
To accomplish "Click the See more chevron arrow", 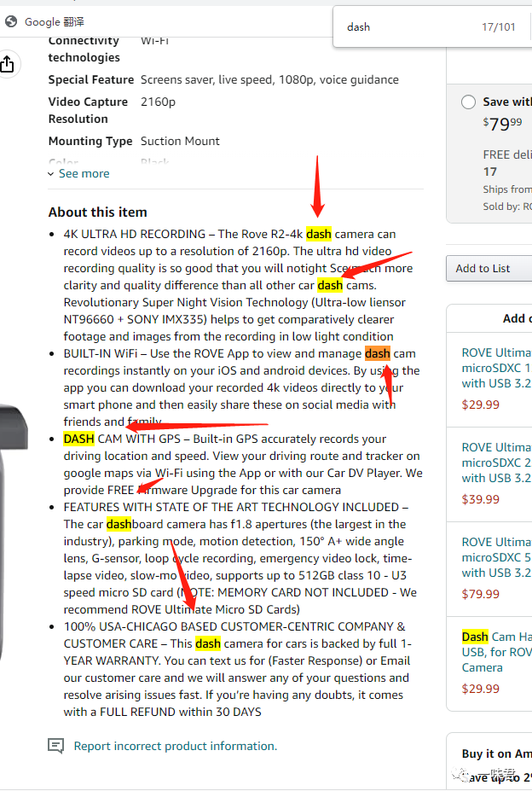I will coord(51,174).
